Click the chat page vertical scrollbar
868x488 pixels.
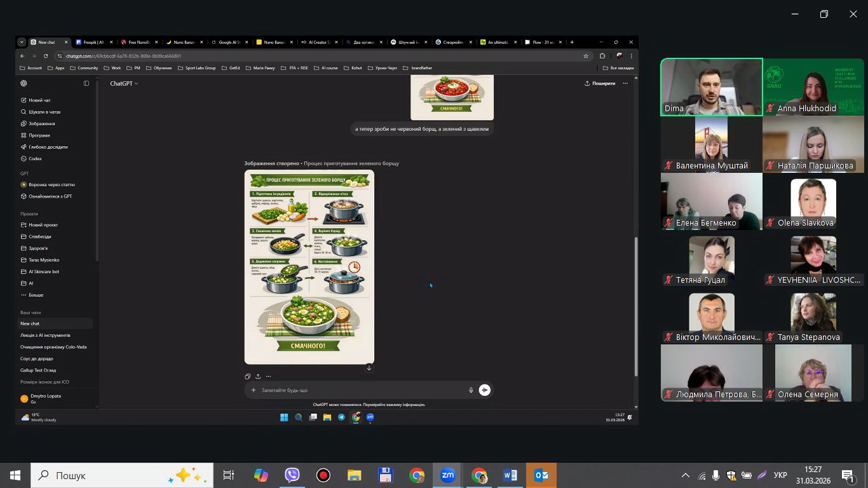coord(636,305)
